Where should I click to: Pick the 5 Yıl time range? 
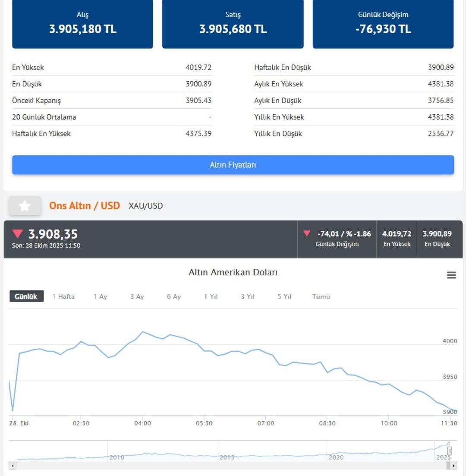(285, 296)
